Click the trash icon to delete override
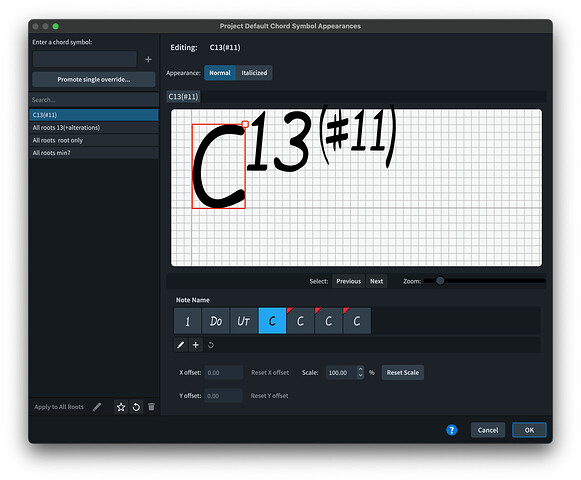This screenshot has height=480, width=581. point(152,407)
